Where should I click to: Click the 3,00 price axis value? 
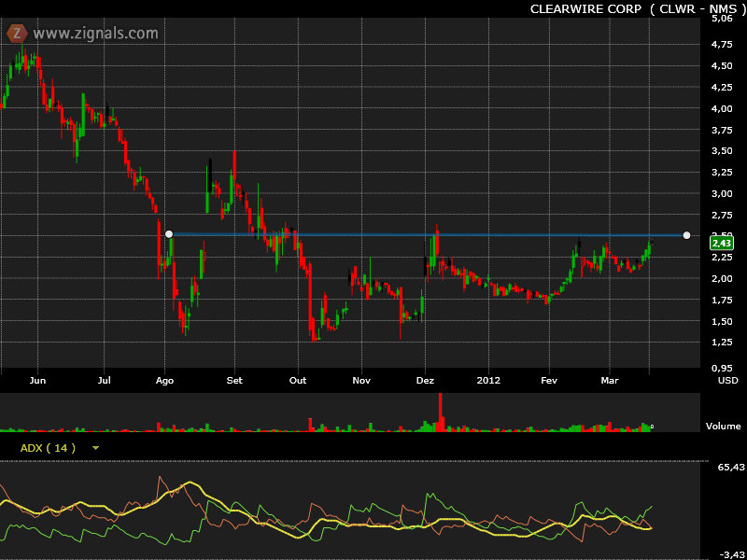[722, 194]
